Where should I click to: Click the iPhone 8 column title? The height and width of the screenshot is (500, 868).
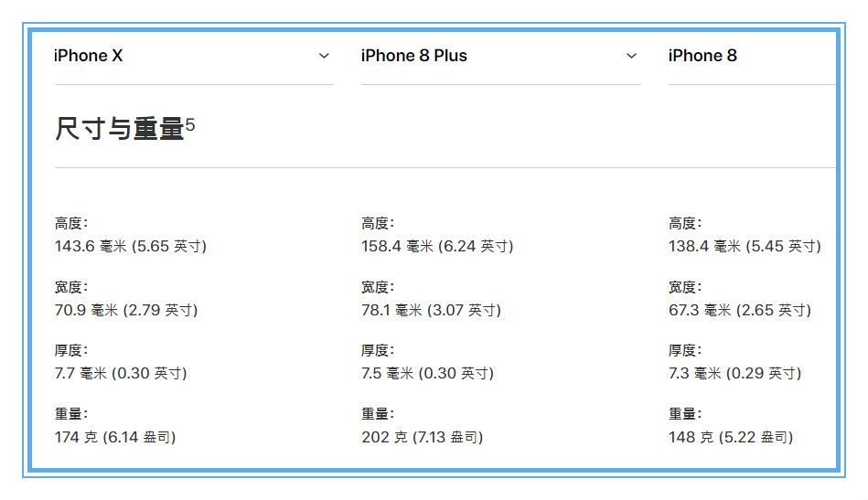point(702,56)
